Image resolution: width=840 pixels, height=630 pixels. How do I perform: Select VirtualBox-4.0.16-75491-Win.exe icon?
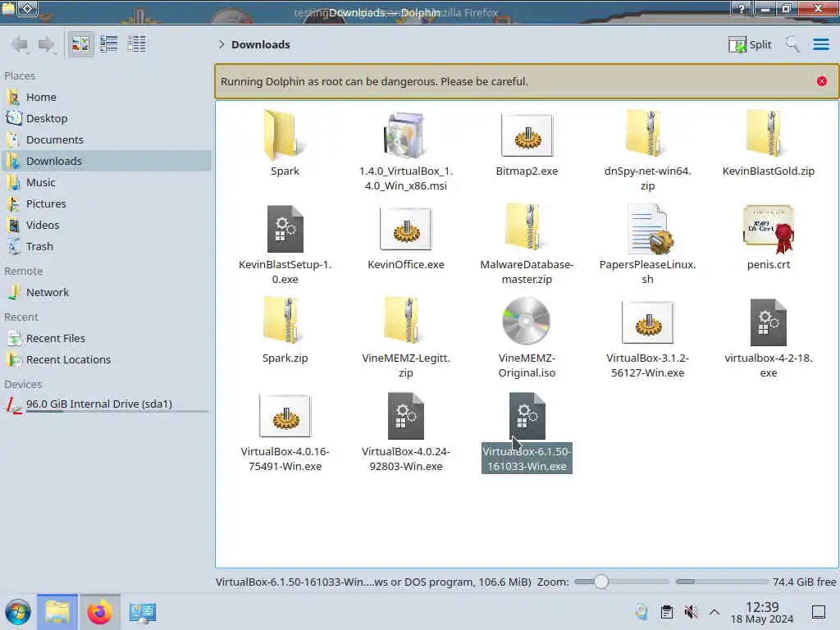[285, 416]
